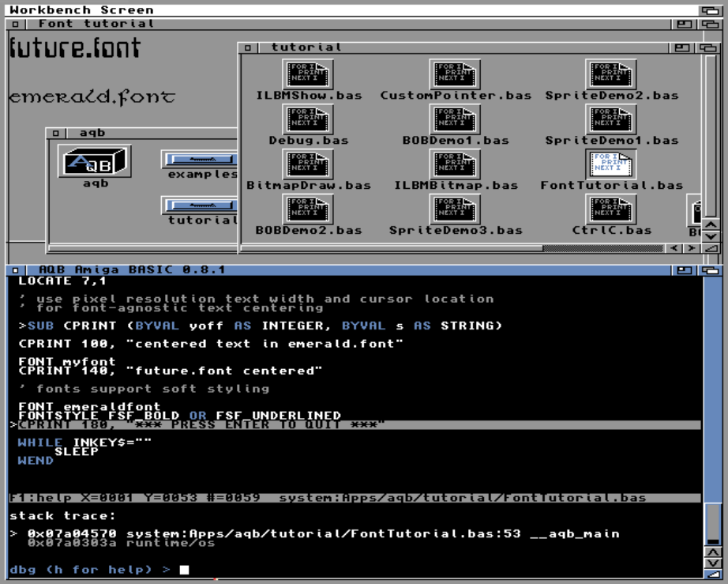Click AQB editor scroll up arrow
This screenshot has height=584, width=728.
coord(713,552)
